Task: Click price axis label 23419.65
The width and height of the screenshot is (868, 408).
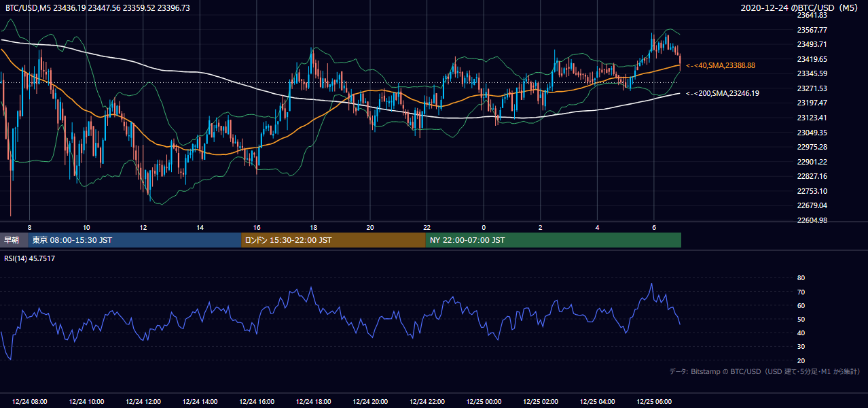Action: tap(812, 59)
